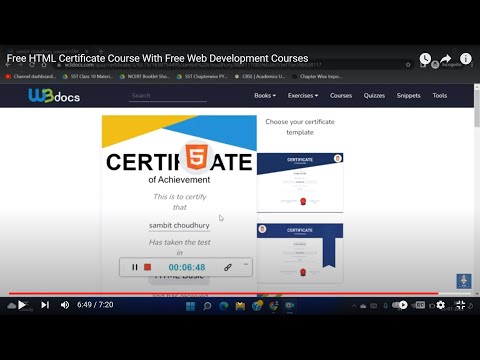
Task: Open the screen recorder taskbar app
Action: [289, 306]
